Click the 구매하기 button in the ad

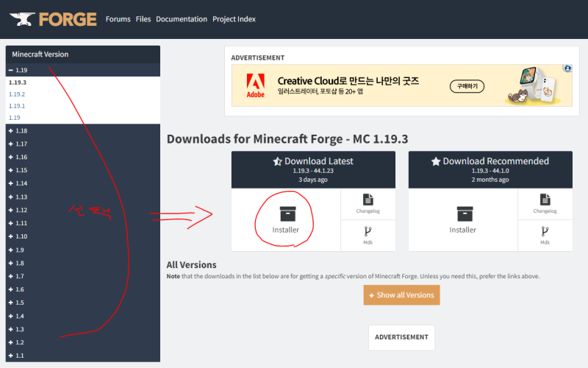(x=467, y=86)
